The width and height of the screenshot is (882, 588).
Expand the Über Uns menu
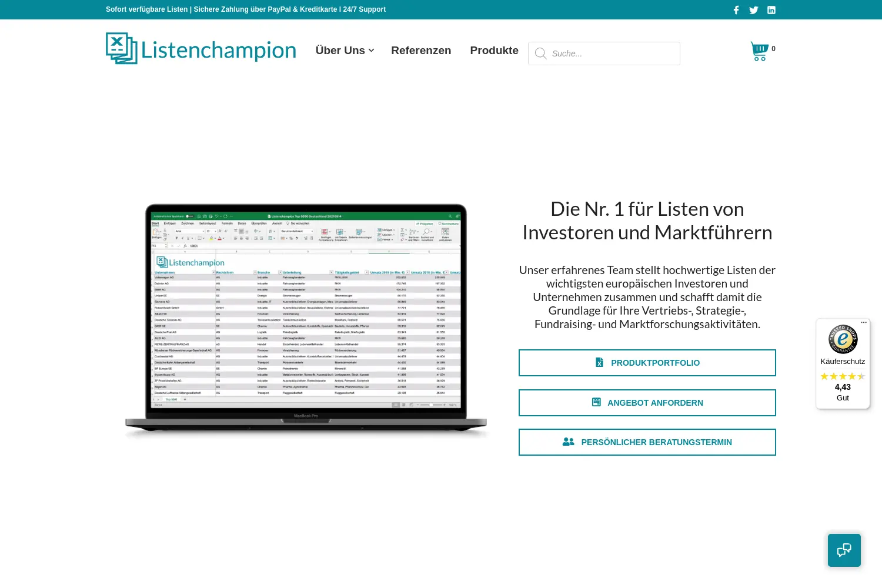pos(345,51)
